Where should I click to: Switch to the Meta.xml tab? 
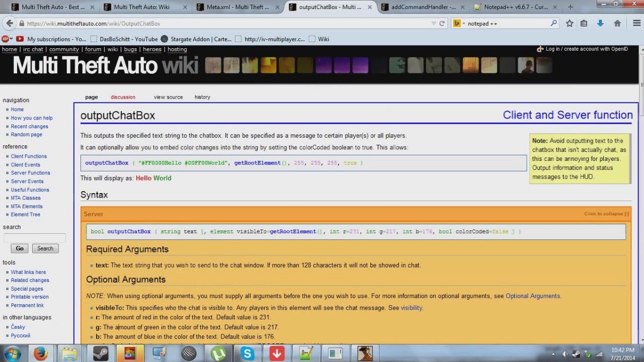236,7
